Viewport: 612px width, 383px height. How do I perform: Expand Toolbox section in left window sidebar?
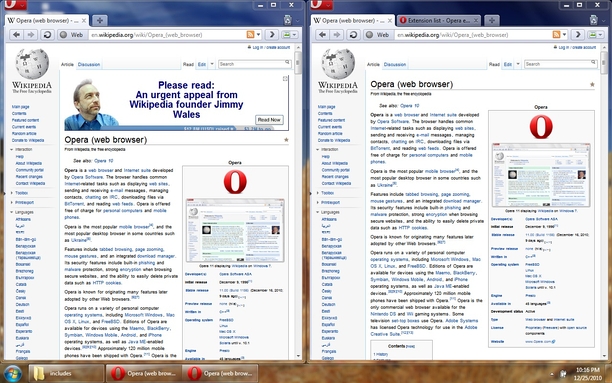[20, 193]
